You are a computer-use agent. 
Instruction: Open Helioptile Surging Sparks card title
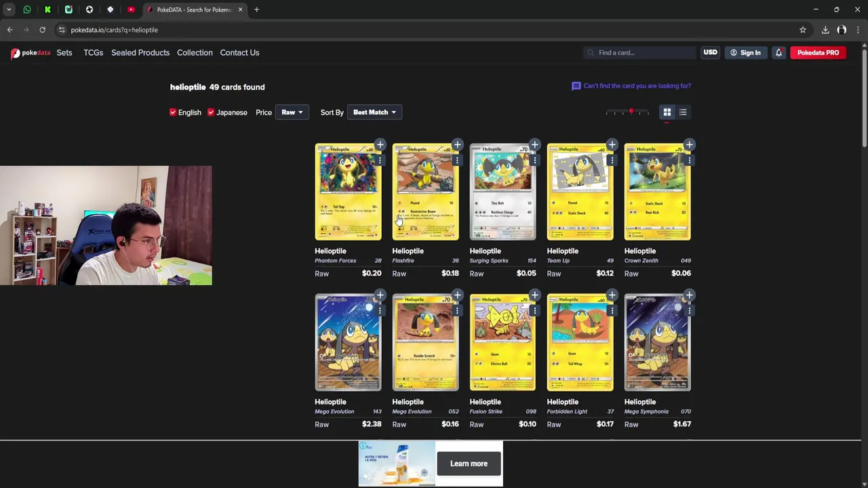[485, 251]
